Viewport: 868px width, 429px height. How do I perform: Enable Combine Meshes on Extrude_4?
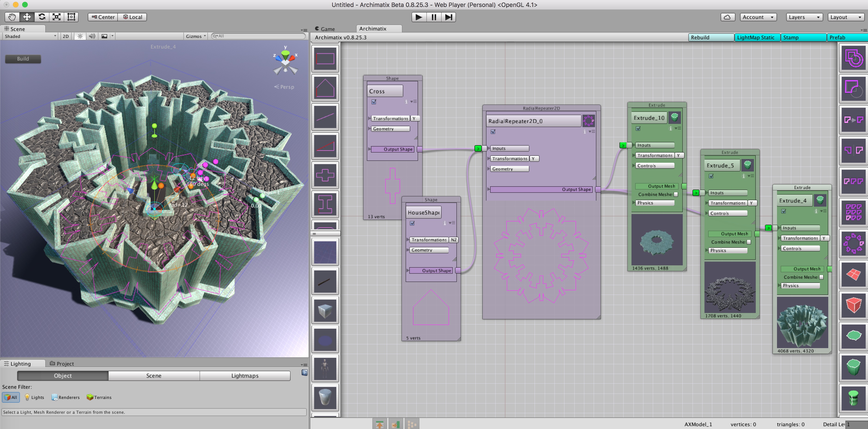(x=822, y=277)
